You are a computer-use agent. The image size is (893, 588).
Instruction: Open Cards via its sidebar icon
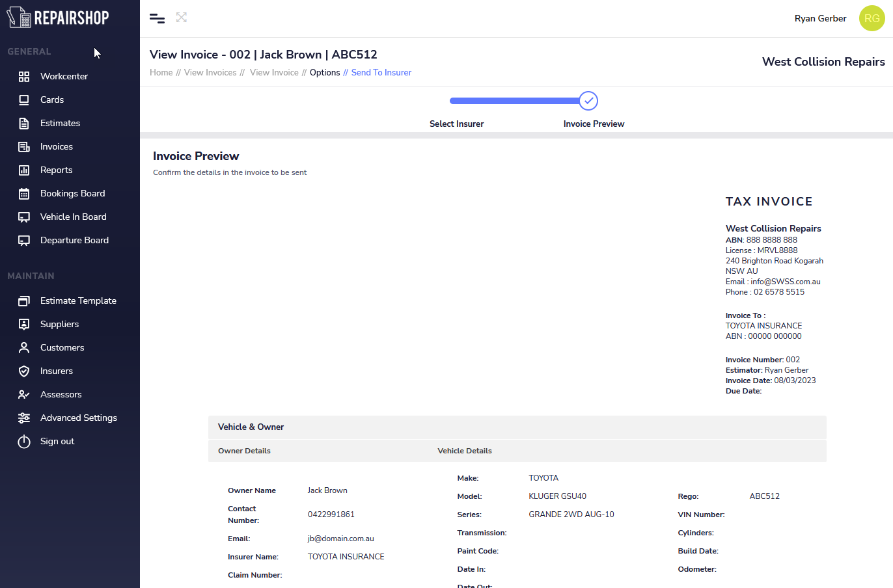pos(24,100)
